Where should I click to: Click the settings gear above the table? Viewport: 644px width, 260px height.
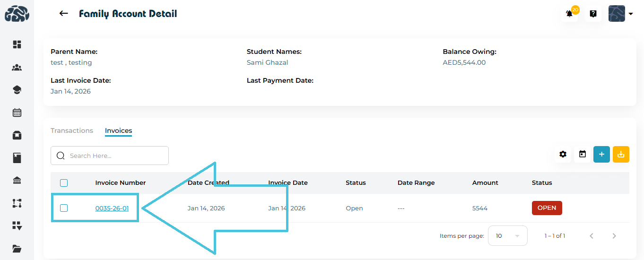[563, 154]
